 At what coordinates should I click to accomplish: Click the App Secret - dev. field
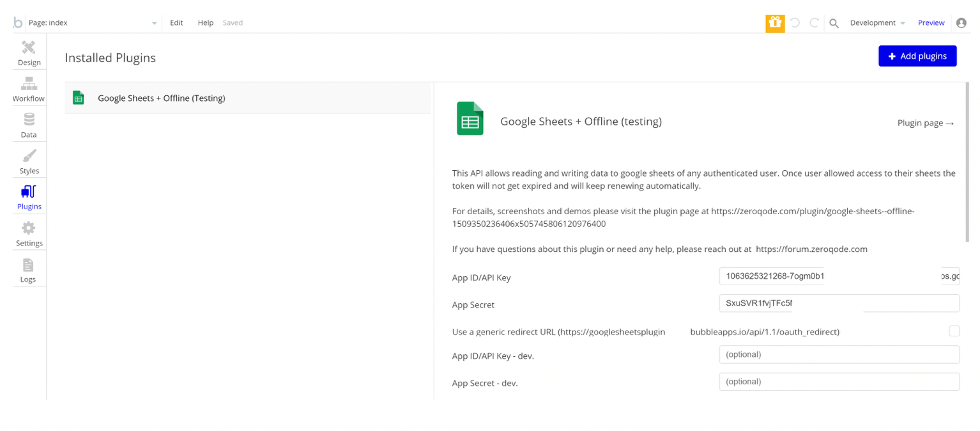pyautogui.click(x=839, y=382)
